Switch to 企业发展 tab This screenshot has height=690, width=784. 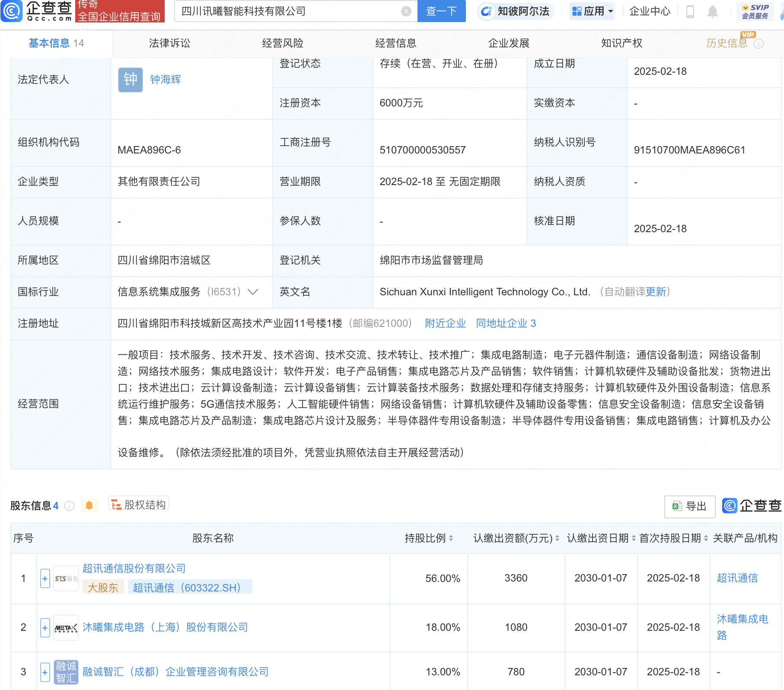(x=509, y=43)
